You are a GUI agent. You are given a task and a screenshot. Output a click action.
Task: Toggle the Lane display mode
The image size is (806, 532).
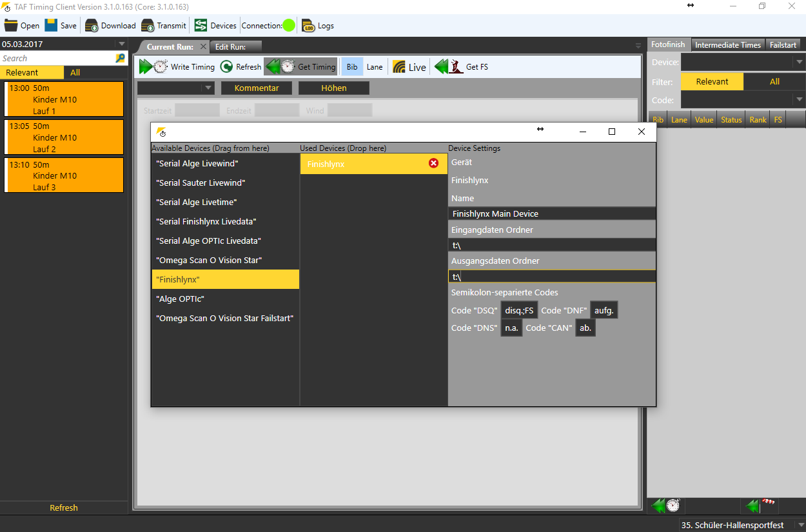pos(375,67)
